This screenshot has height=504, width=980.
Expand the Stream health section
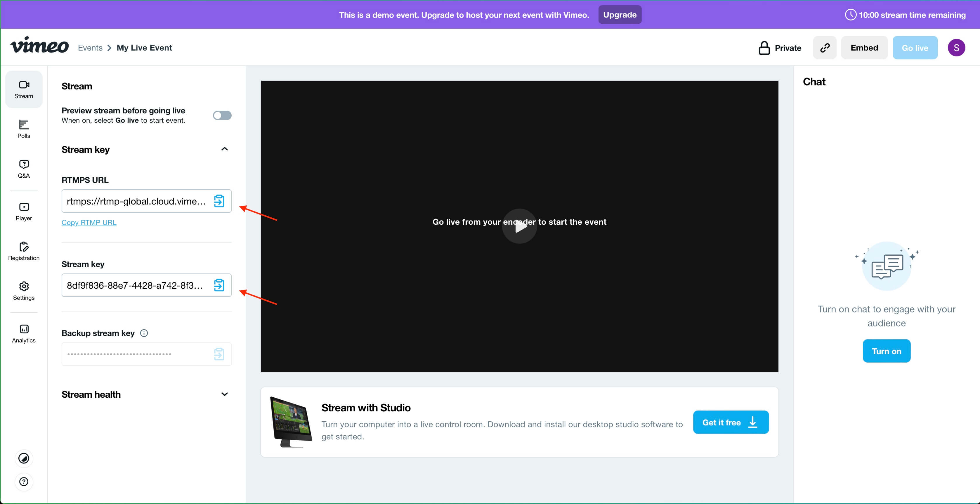pos(224,394)
